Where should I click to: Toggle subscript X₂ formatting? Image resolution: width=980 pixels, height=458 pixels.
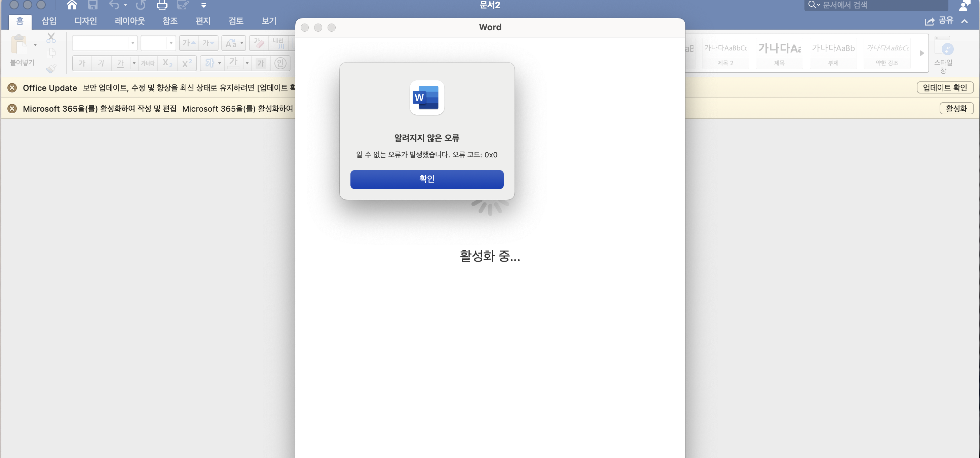167,63
